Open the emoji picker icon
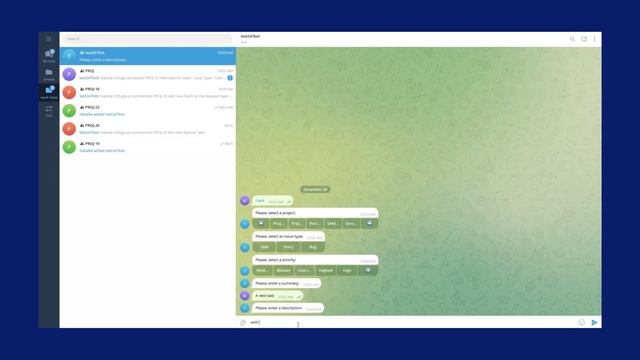The image size is (640, 360). click(x=582, y=322)
